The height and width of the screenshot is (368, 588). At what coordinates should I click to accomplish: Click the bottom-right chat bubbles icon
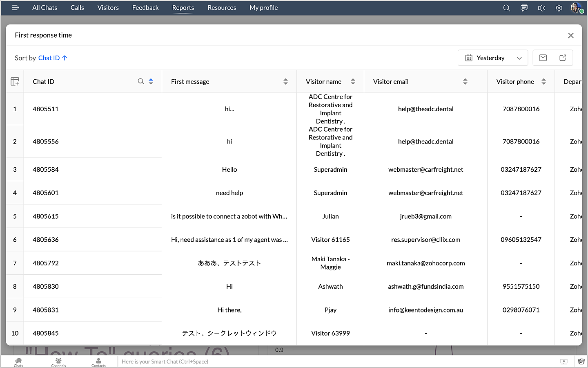581,361
